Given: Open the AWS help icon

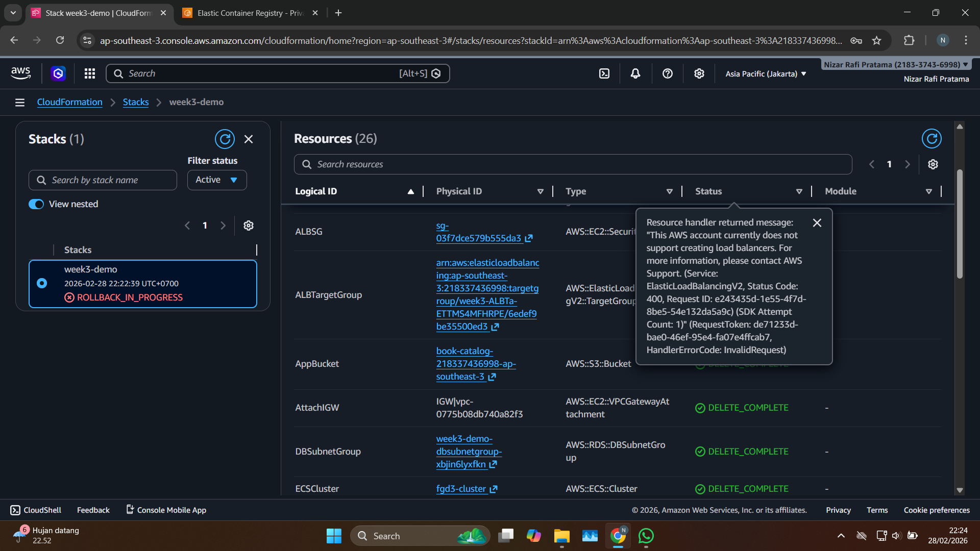Looking at the screenshot, I should 667,73.
